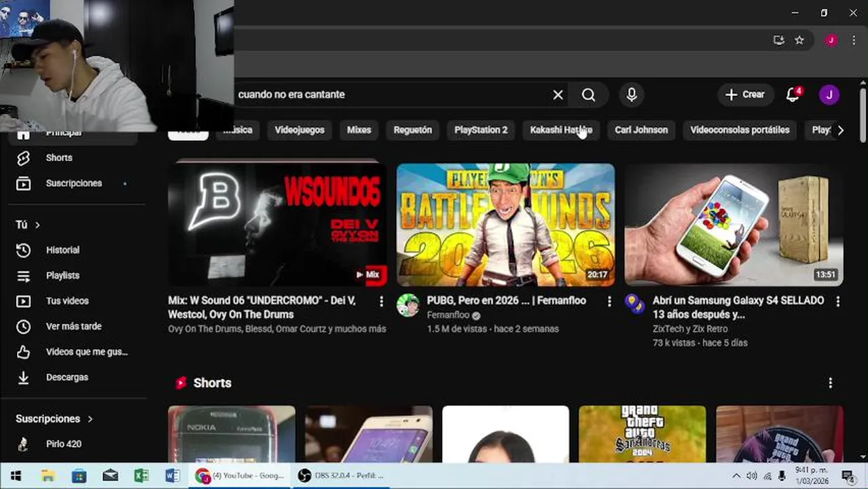The image size is (868, 489).
Task: Open the Fernanfloo channel name link
Action: [x=448, y=315]
